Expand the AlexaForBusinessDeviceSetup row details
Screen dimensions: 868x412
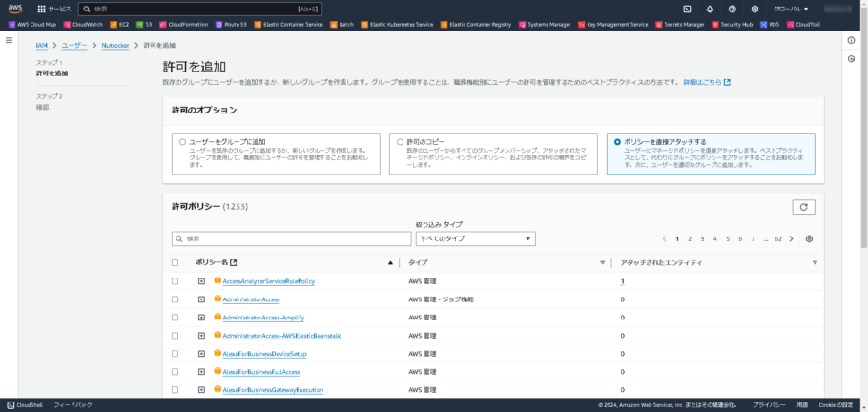point(201,354)
